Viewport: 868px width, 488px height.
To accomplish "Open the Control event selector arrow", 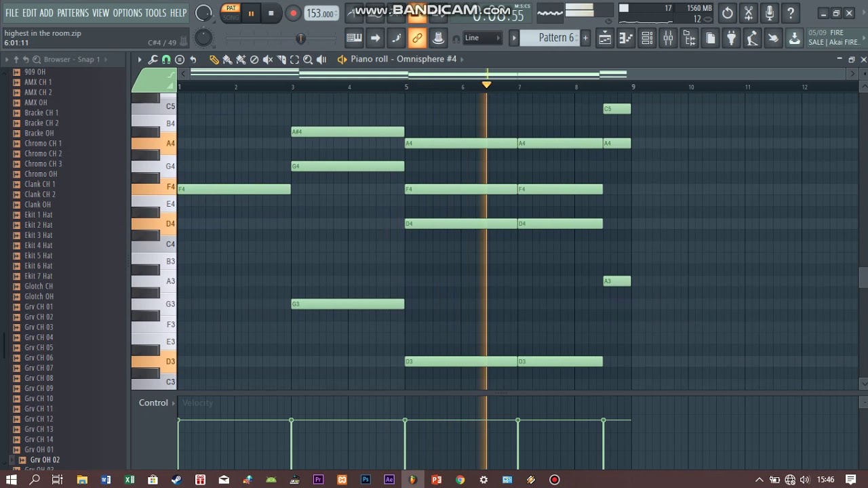I will click(x=173, y=403).
